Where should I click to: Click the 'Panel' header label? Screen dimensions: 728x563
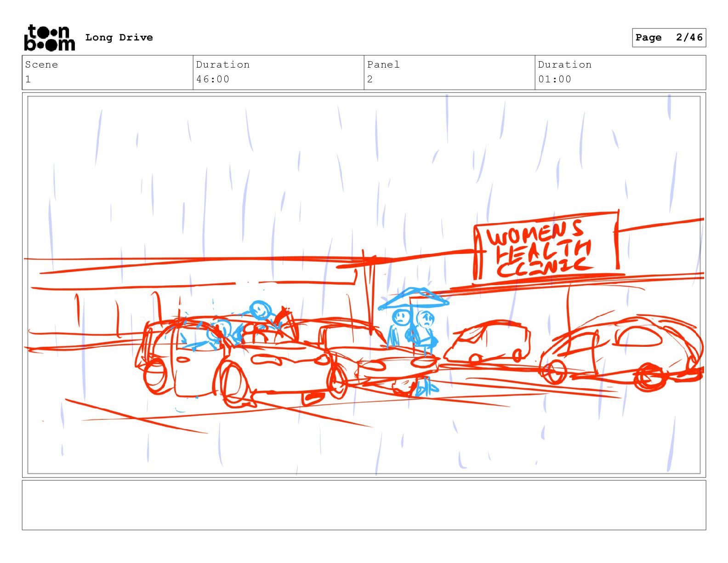[383, 64]
